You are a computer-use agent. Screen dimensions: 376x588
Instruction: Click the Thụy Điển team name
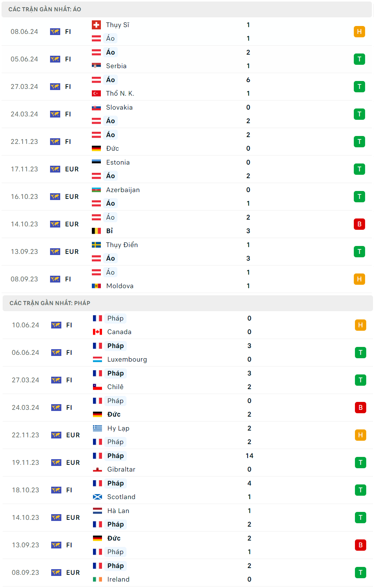(x=122, y=245)
